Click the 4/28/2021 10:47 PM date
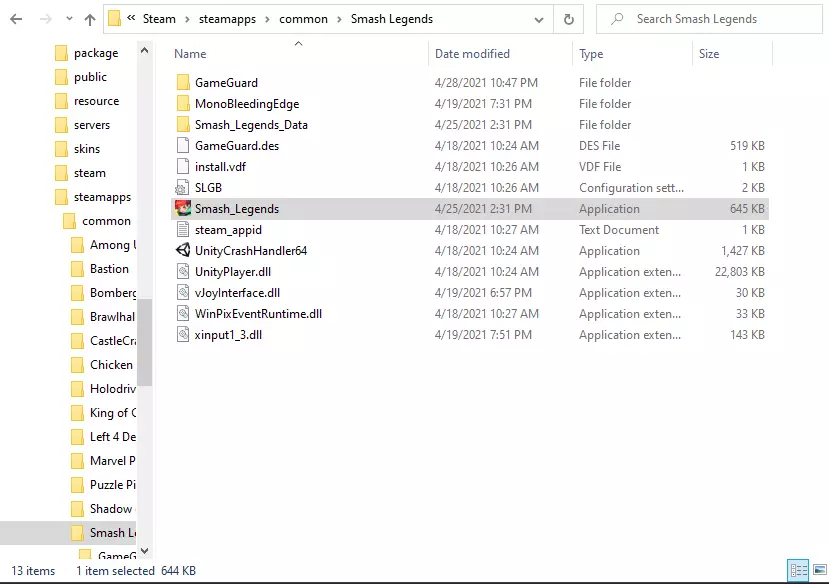 (x=486, y=83)
